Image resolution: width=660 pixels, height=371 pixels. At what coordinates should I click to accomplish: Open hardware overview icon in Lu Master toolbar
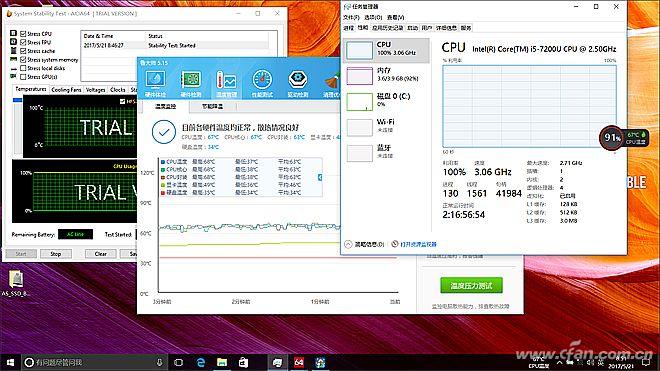pyautogui.click(x=155, y=83)
